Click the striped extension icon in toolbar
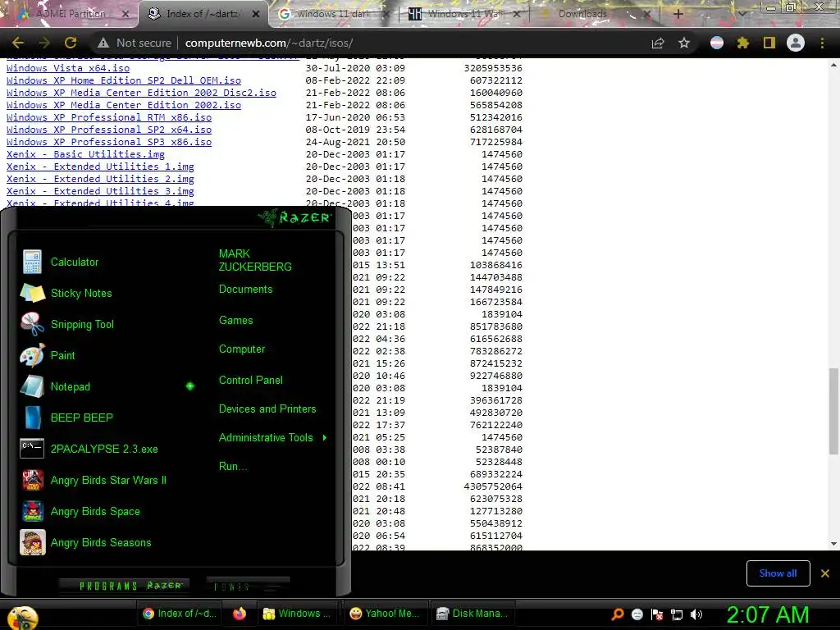 point(717,43)
